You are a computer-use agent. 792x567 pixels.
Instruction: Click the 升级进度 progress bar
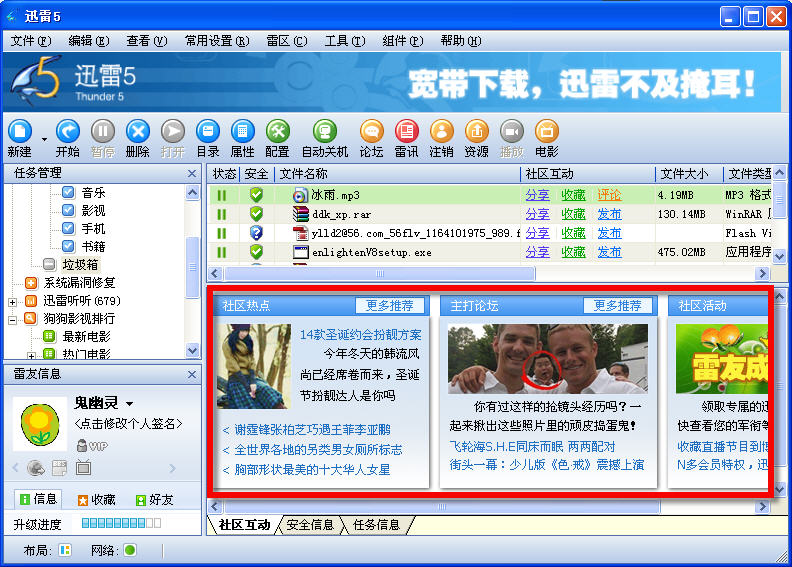(121, 523)
